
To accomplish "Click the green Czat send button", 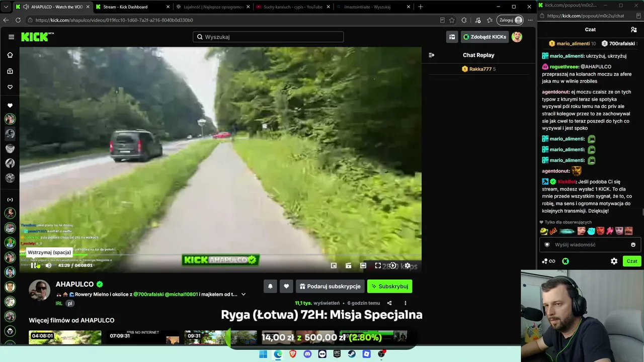I will click(x=632, y=261).
